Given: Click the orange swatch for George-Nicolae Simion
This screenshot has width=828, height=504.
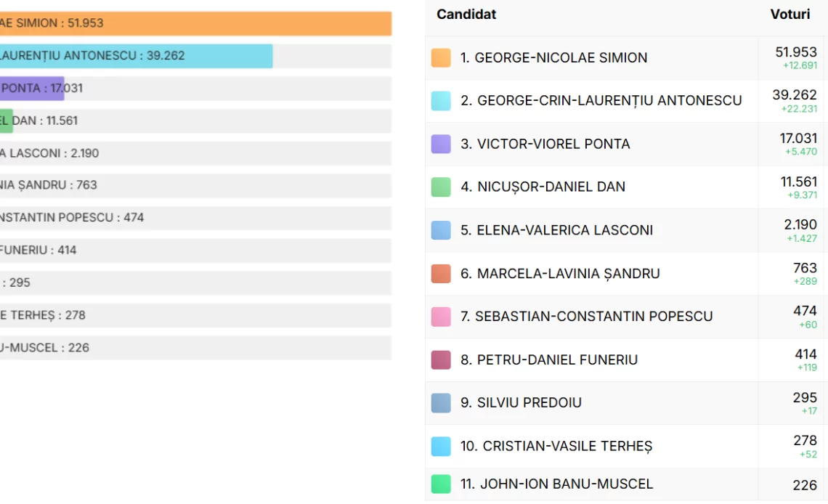Looking at the screenshot, I should click(x=441, y=57).
